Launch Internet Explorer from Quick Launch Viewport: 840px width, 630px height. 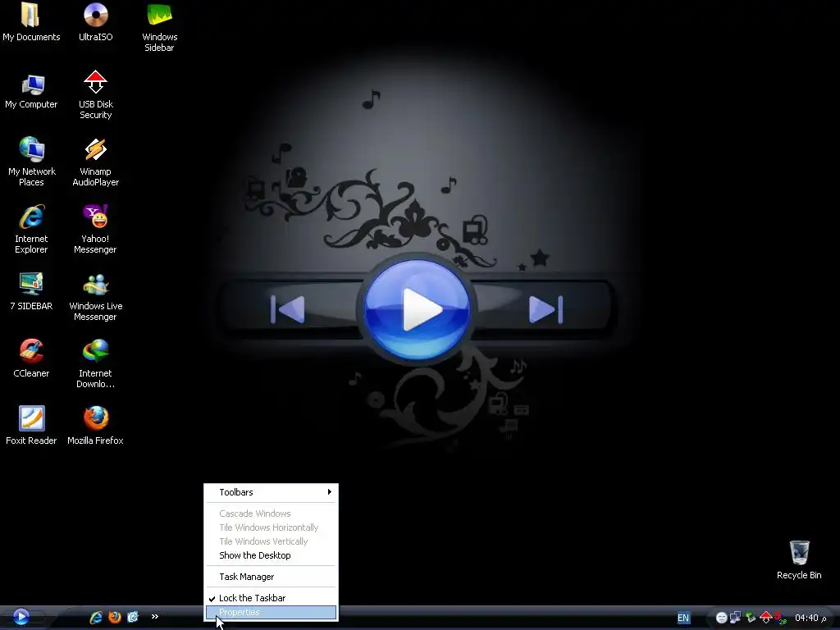[x=96, y=617]
